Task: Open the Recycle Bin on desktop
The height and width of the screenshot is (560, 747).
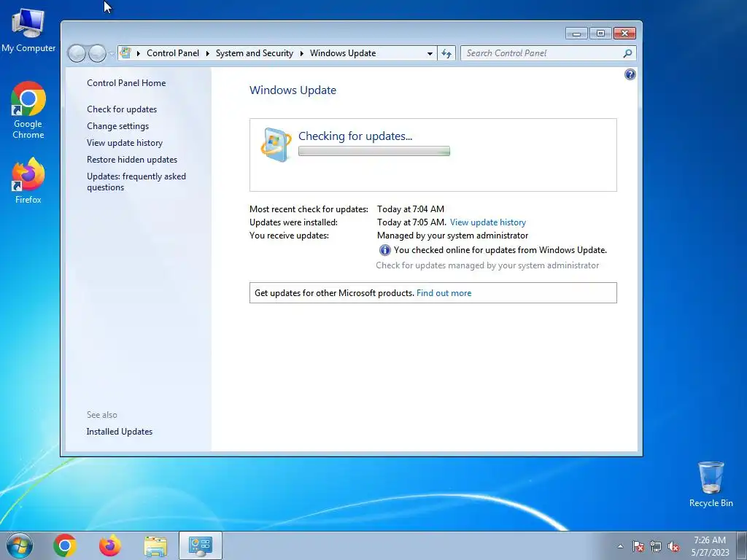Action: pos(711,484)
